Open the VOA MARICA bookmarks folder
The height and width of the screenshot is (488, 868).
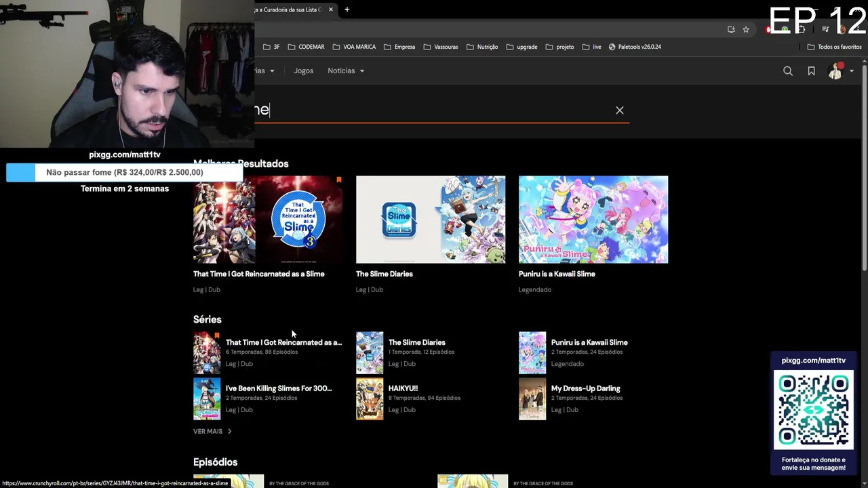[354, 47]
